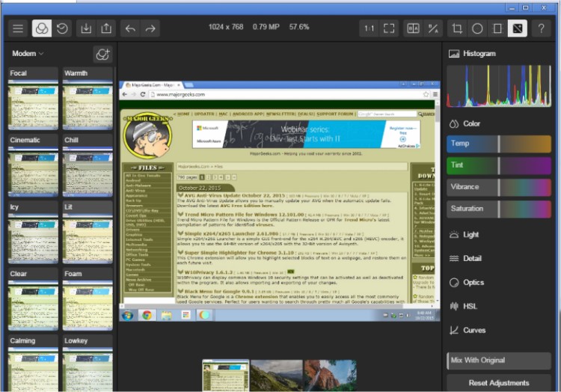Screen dimensions: 561x392
Task: Click the export share icon
Action: (x=106, y=28)
